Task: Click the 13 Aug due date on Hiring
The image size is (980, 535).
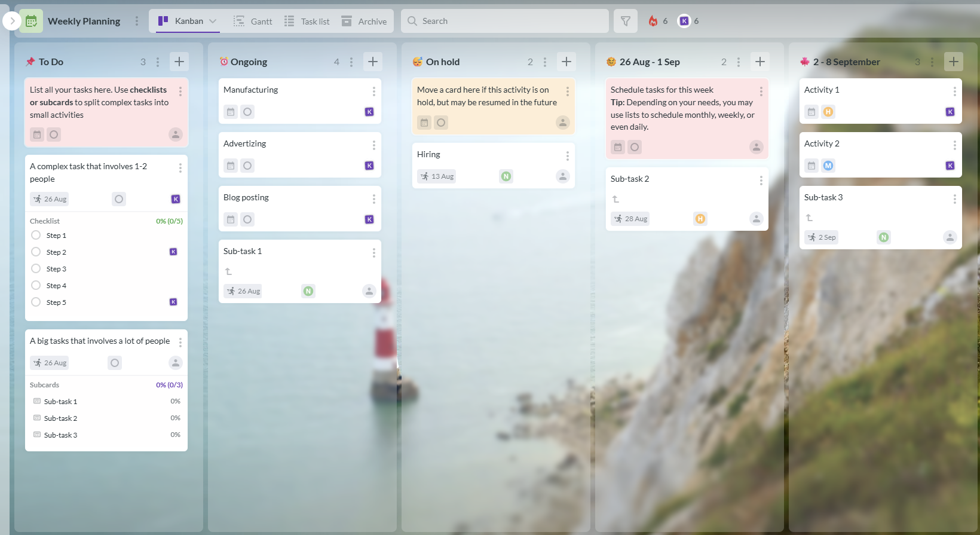Action: click(437, 176)
